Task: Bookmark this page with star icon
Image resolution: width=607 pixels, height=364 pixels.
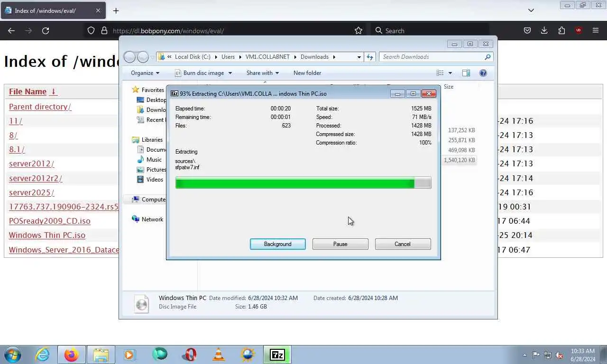Action: click(359, 30)
